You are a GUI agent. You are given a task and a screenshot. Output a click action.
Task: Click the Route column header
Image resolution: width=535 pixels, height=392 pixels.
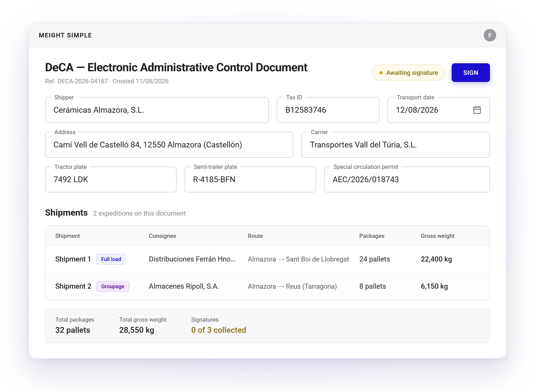255,236
